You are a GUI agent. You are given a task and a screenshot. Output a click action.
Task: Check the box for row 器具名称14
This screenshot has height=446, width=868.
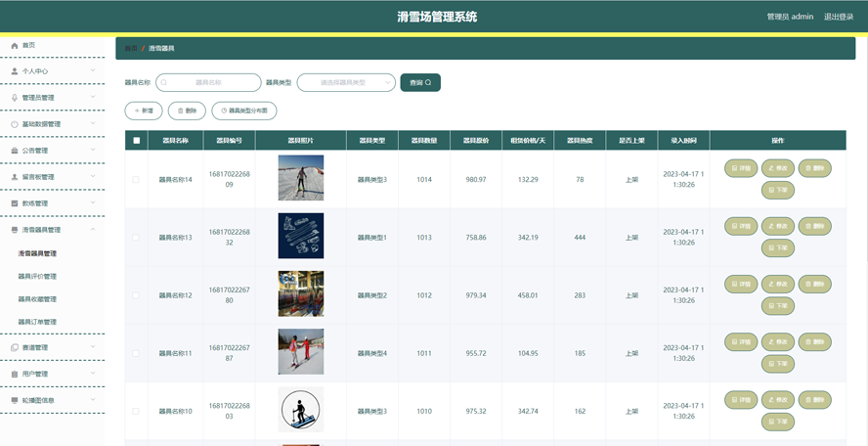point(136,180)
